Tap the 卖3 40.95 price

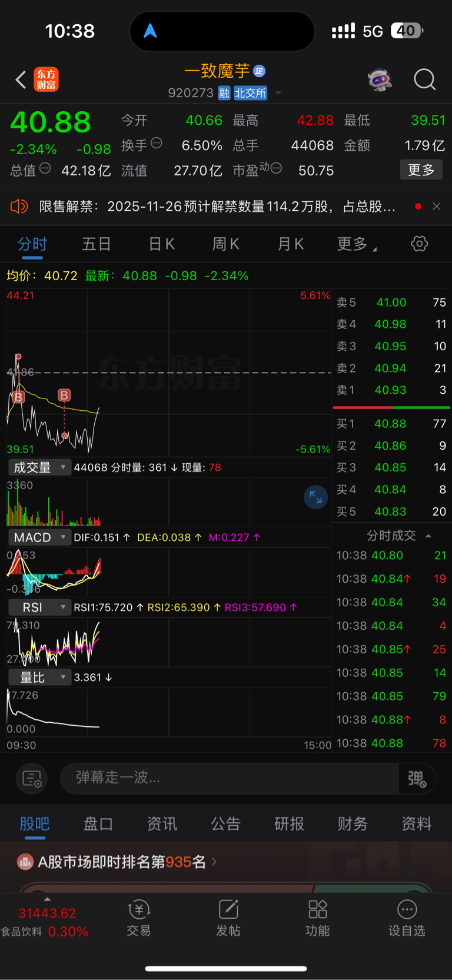[x=390, y=346]
